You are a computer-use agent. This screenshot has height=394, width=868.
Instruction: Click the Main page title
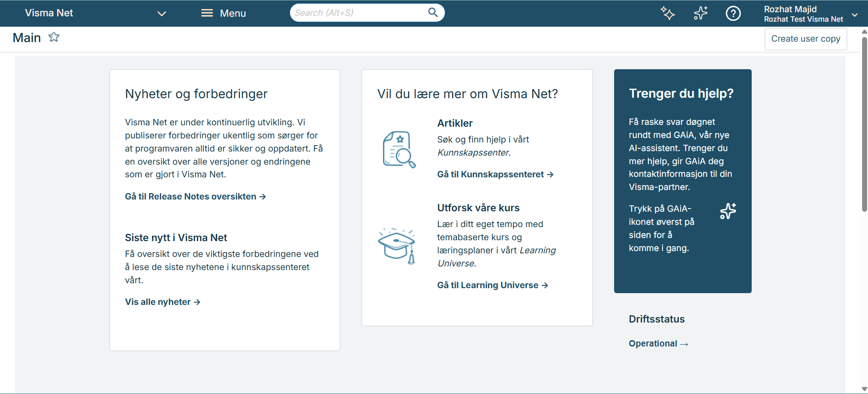point(27,38)
